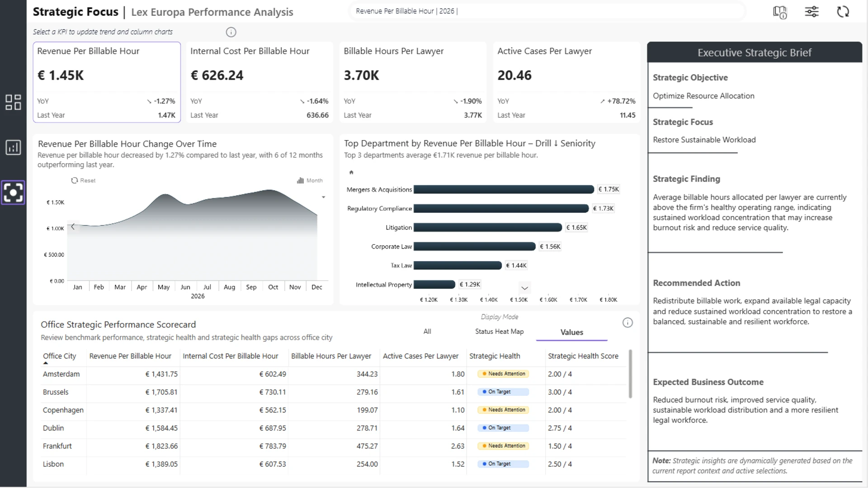The width and height of the screenshot is (868, 488).
Task: Click Frankfurt's Needs Attention status badge
Action: coord(503,446)
